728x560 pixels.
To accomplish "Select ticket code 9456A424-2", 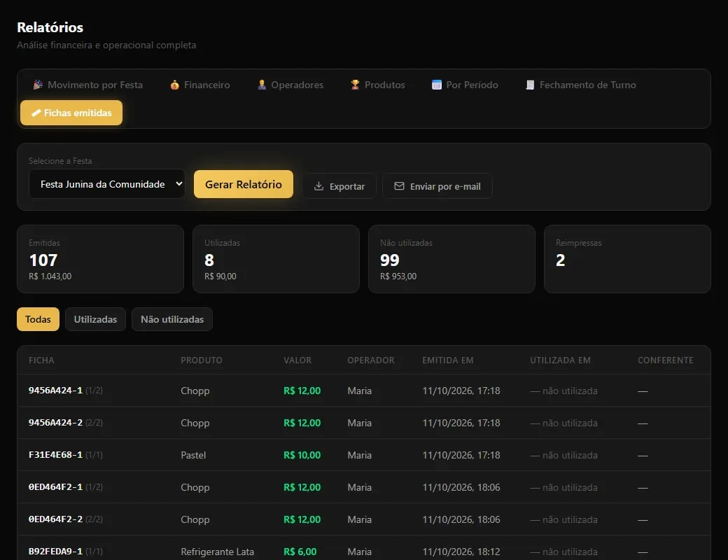I will pyautogui.click(x=56, y=423).
